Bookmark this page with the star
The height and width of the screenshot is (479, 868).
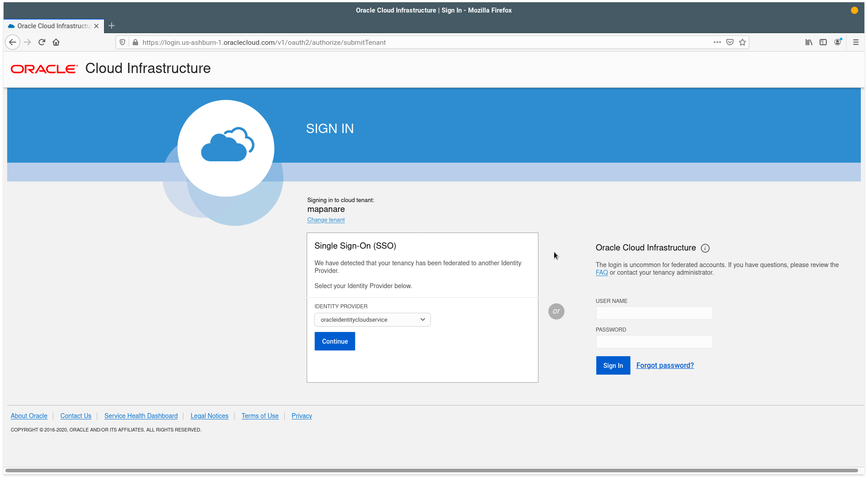pyautogui.click(x=742, y=42)
